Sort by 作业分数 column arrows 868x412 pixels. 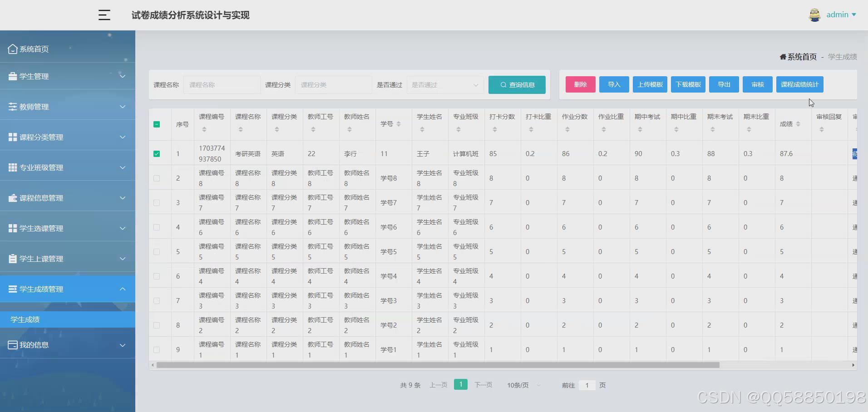coord(567,129)
